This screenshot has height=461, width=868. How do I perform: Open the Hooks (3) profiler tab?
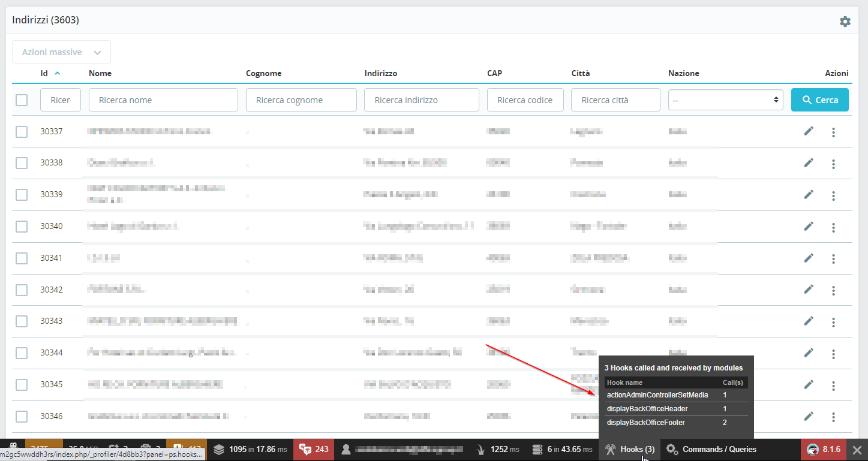coord(630,450)
